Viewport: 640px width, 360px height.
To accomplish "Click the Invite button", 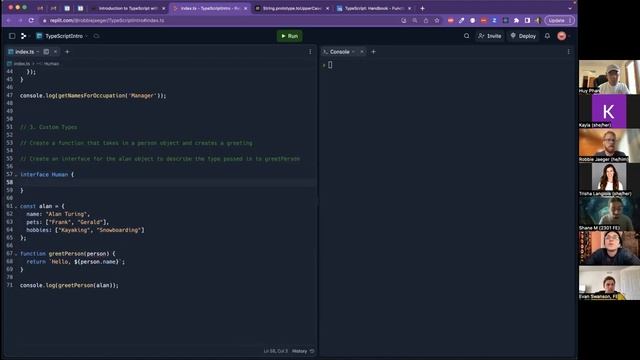I will point(489,36).
